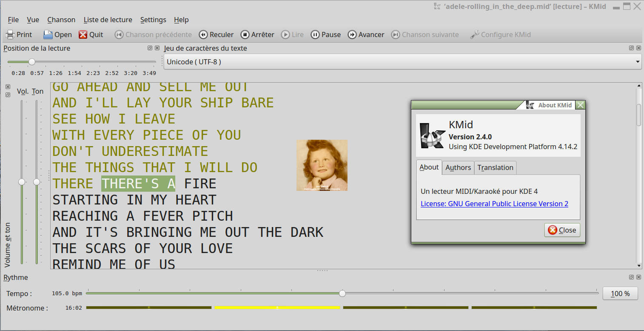
Task: Click the Tempo slider handle
Action: 342,294
